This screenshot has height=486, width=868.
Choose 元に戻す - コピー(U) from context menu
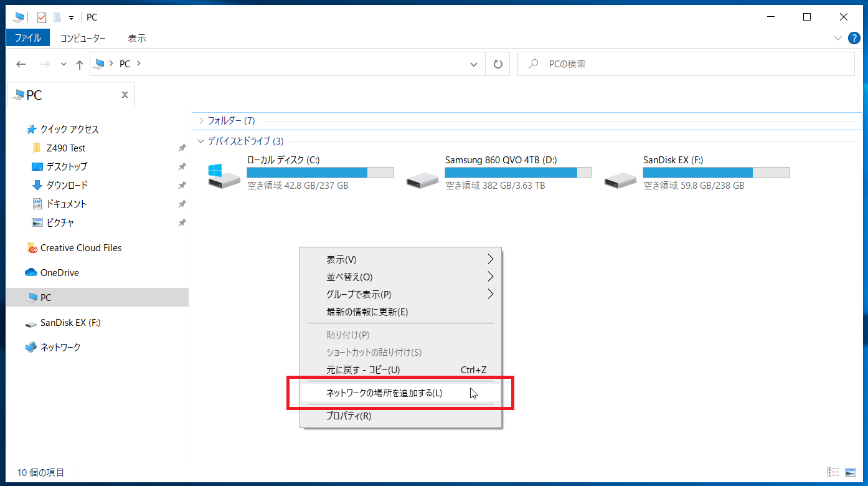click(x=401, y=370)
